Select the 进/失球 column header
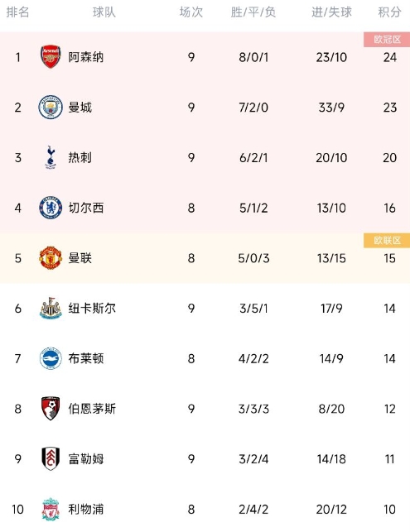This screenshot has height=532, width=410. tap(331, 12)
